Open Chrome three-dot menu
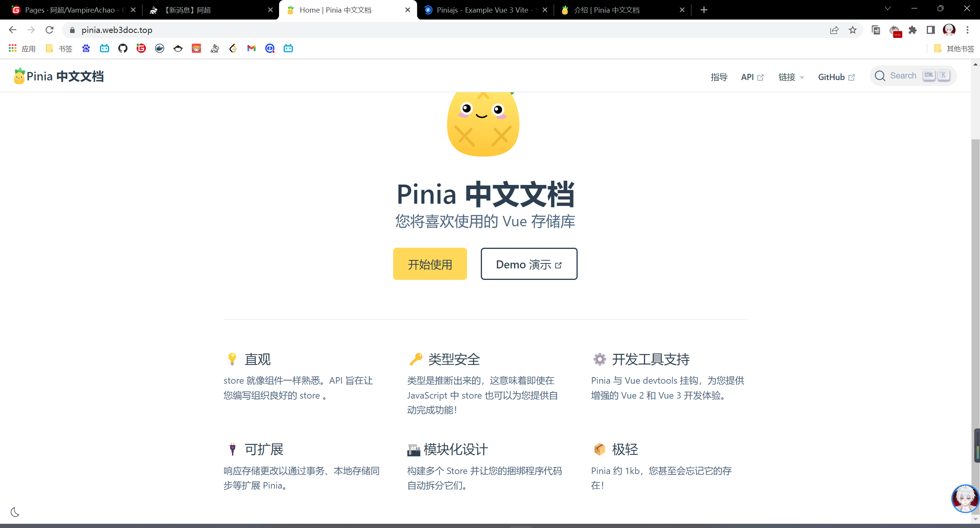 pos(967,30)
